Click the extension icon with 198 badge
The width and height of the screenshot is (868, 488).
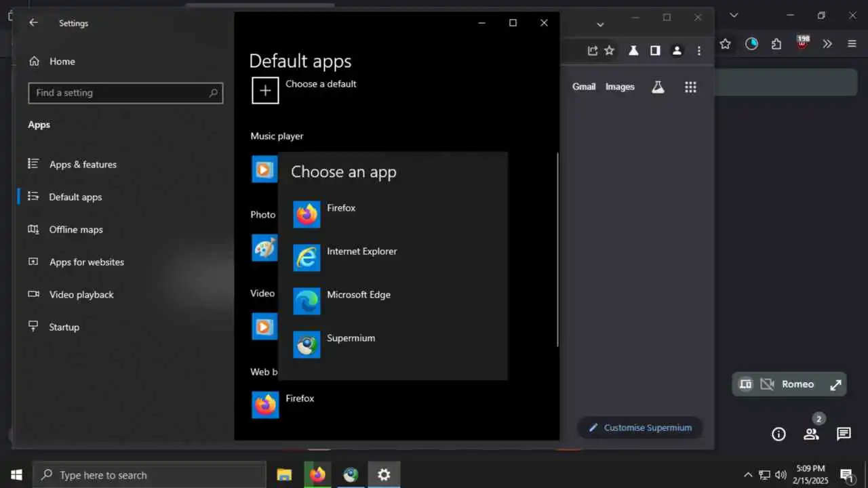click(803, 43)
